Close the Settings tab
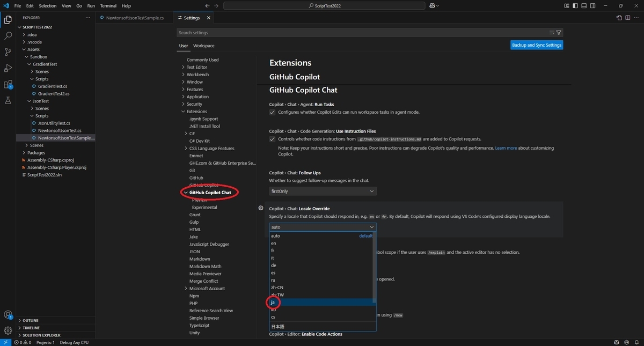Screen dimensions: 644x346 (x=208, y=18)
